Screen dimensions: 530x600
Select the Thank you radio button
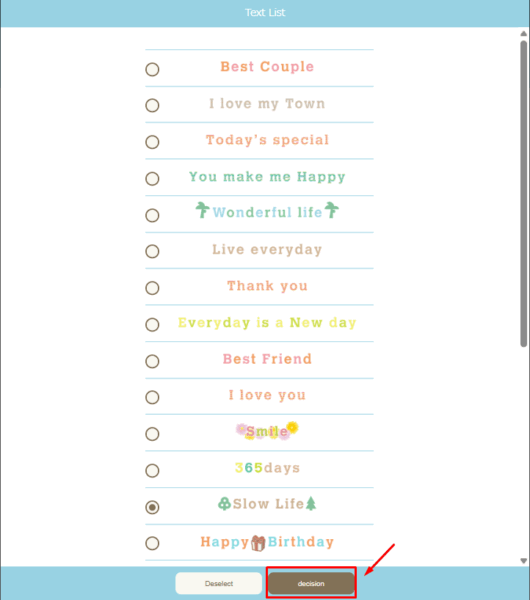click(152, 288)
